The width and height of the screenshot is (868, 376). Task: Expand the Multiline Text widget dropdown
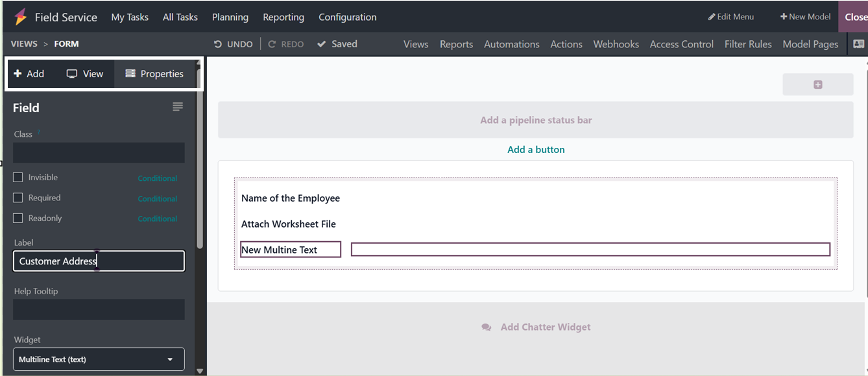(x=99, y=359)
